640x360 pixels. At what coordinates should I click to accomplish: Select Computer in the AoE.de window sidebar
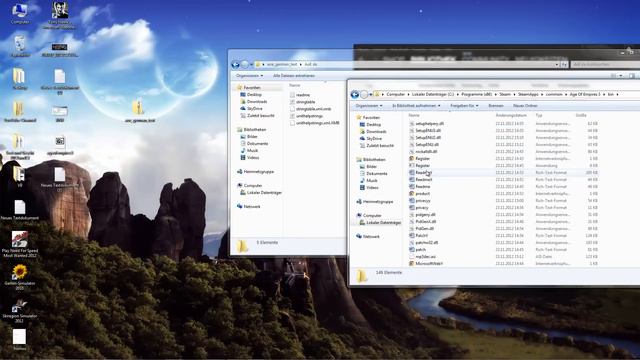pyautogui.click(x=253, y=185)
